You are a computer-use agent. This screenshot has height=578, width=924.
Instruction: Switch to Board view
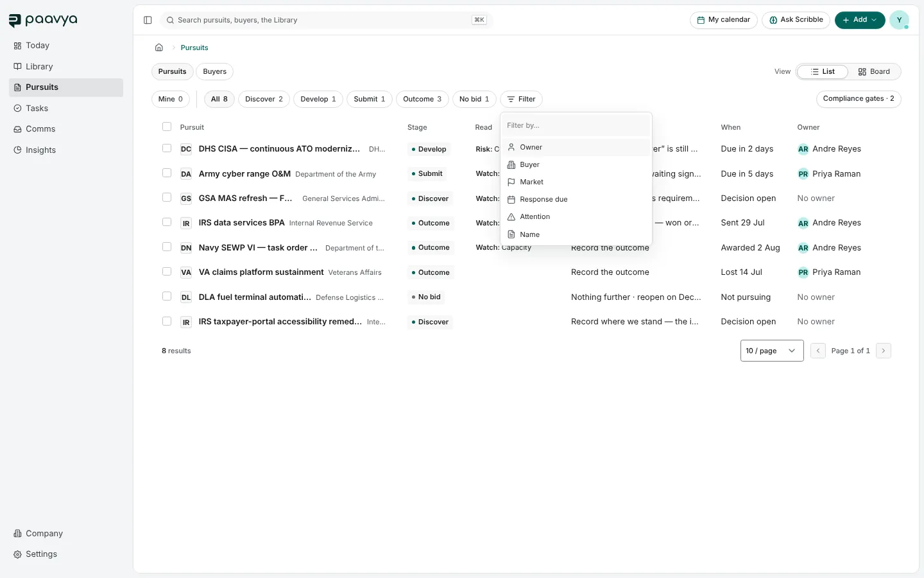[874, 72]
